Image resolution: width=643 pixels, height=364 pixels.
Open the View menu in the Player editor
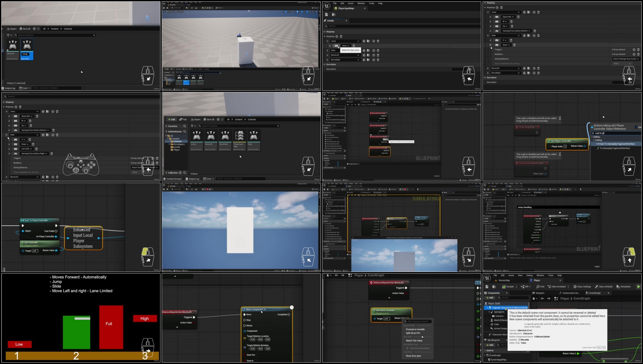pyautogui.click(x=520, y=275)
